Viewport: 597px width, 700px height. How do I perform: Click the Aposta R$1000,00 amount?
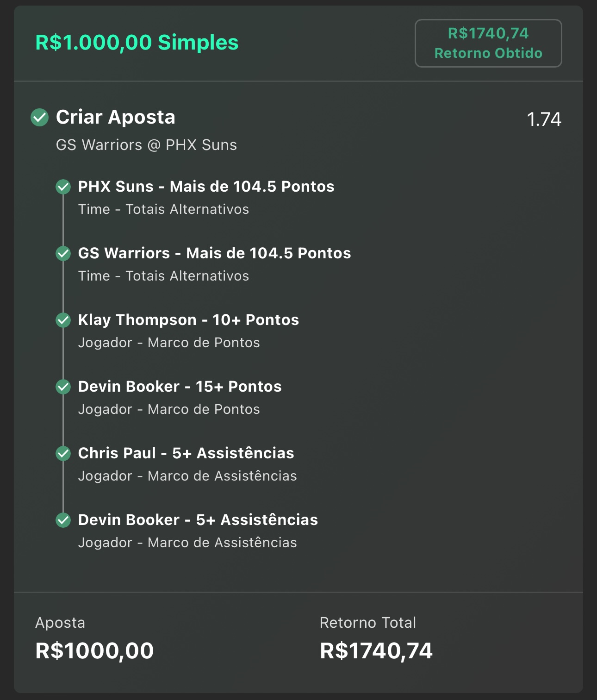click(94, 650)
